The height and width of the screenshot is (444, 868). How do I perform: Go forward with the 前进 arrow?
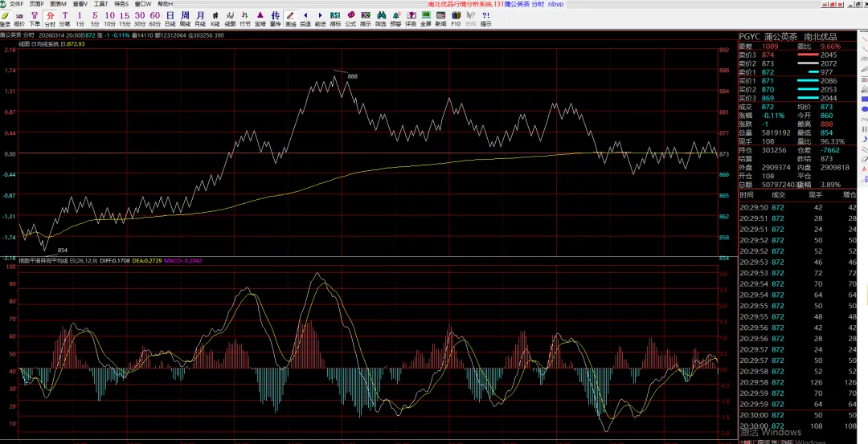click(320, 18)
